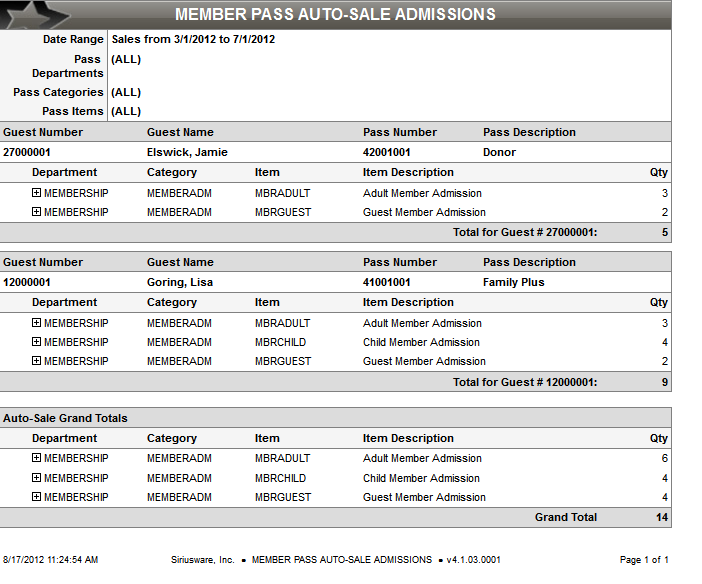The width and height of the screenshot is (702, 584).
Task: Click the timestamp 8/17/2012 11:24:54 AM
Action: (x=51, y=560)
